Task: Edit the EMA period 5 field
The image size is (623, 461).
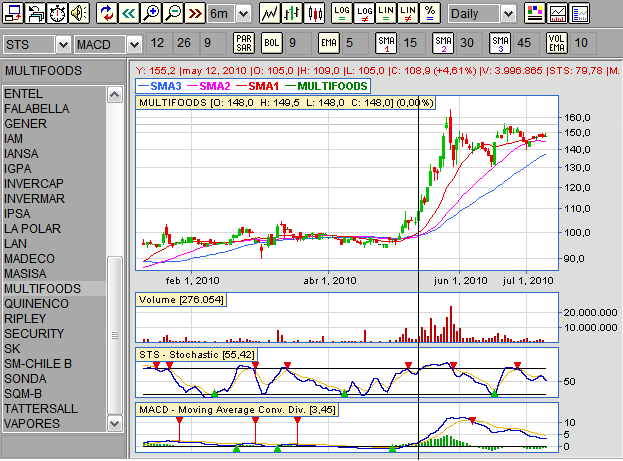Action: pyautogui.click(x=354, y=43)
